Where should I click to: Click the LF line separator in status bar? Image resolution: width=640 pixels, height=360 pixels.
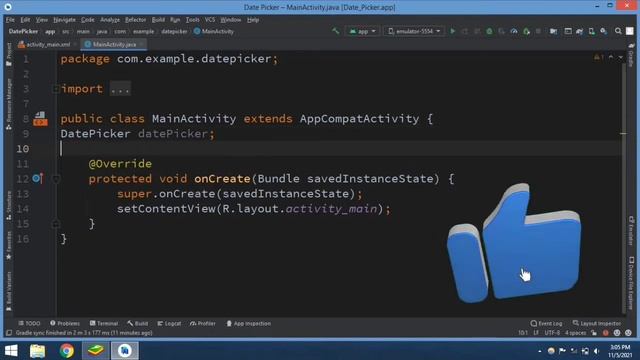(536, 333)
